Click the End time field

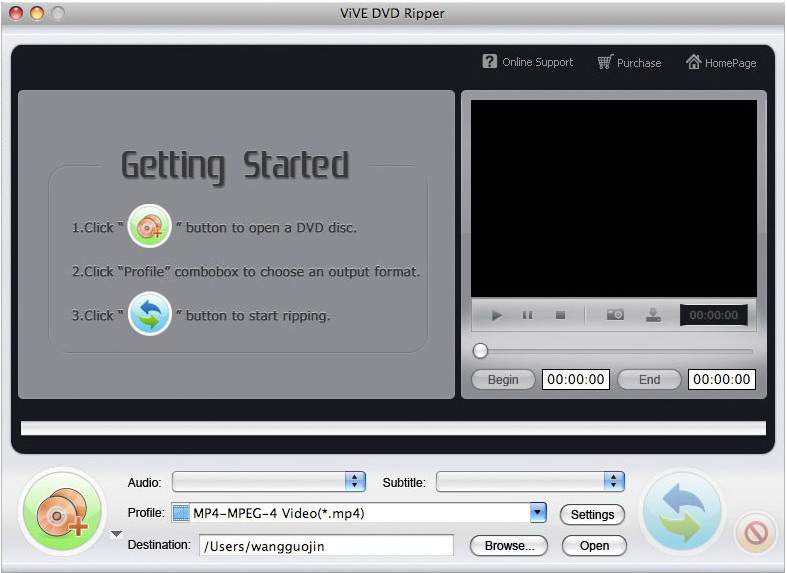point(721,379)
